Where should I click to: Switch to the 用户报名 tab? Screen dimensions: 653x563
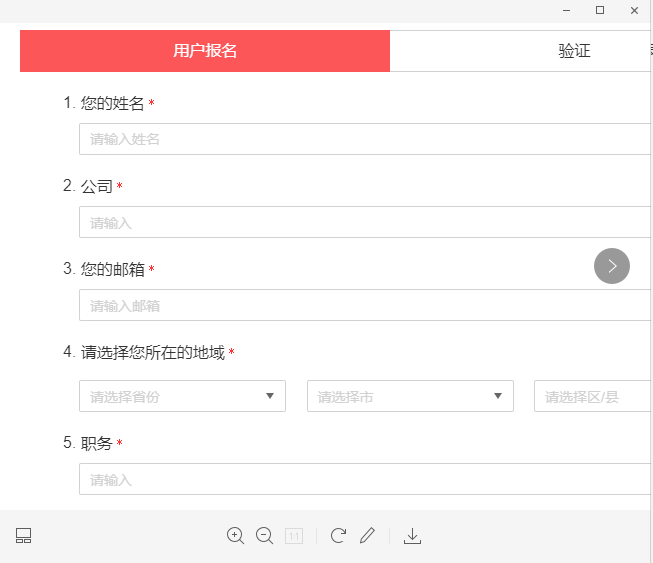click(205, 51)
